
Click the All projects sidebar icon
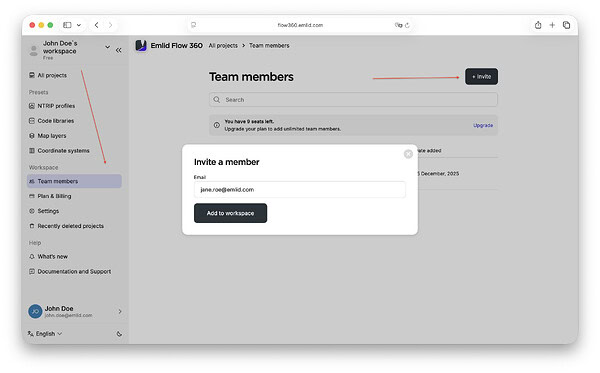point(32,75)
